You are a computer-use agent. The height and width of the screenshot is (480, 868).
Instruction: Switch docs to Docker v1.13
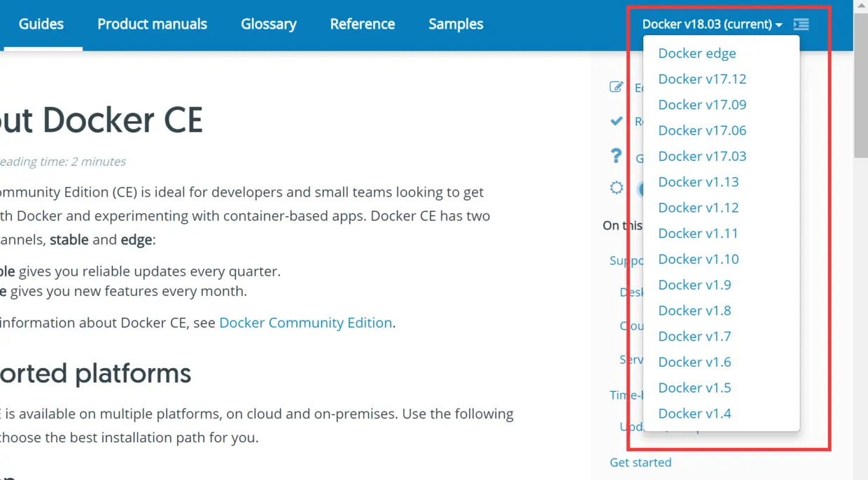(699, 182)
